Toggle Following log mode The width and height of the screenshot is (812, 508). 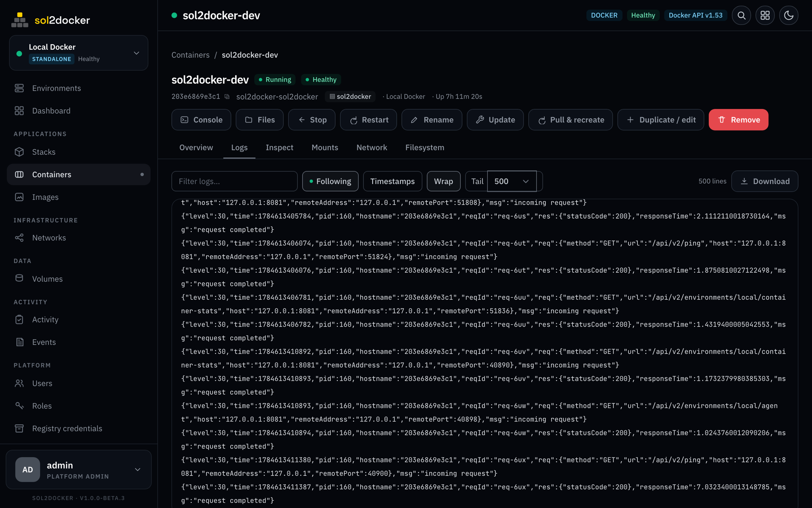tap(330, 181)
